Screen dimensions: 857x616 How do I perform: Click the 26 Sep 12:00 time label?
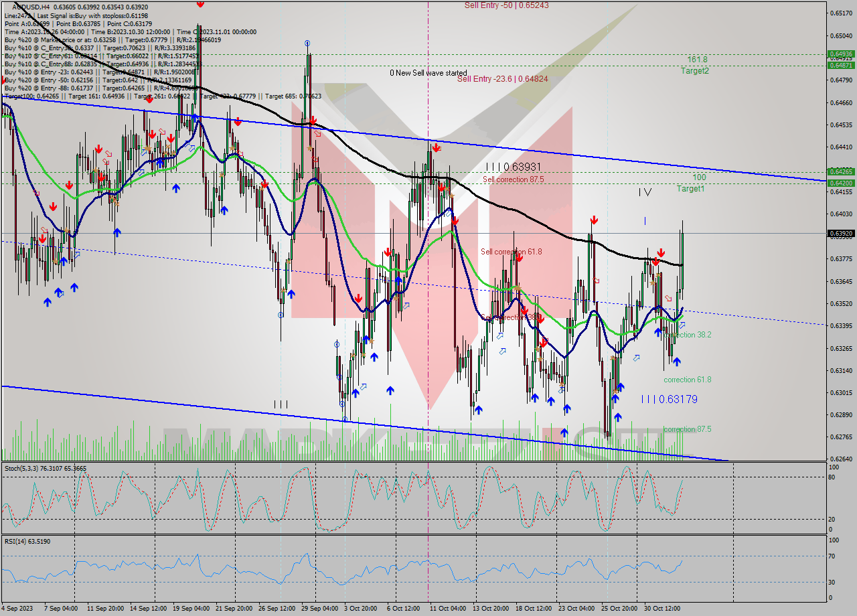pyautogui.click(x=277, y=609)
